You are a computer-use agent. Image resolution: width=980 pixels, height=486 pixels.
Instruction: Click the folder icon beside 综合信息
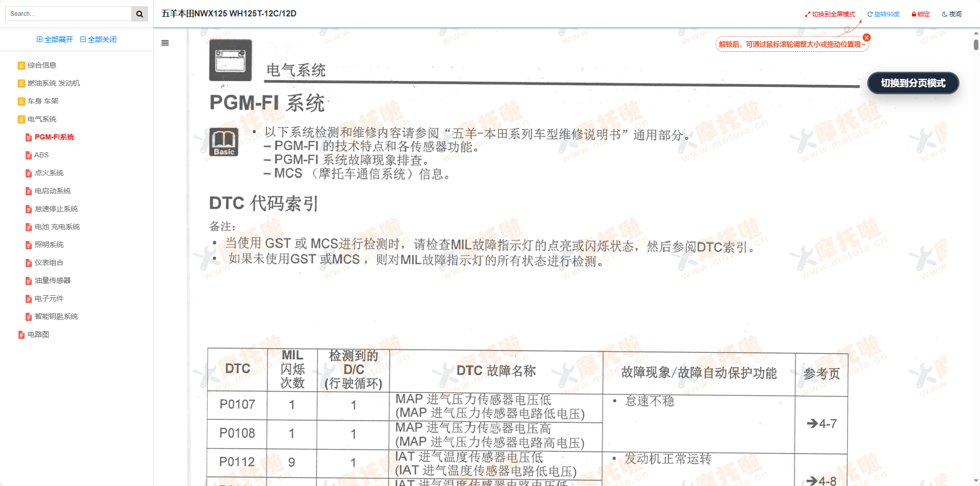click(x=22, y=66)
